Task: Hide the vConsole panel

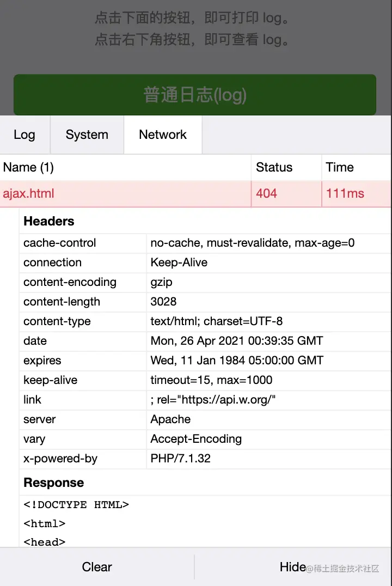Action: [293, 567]
